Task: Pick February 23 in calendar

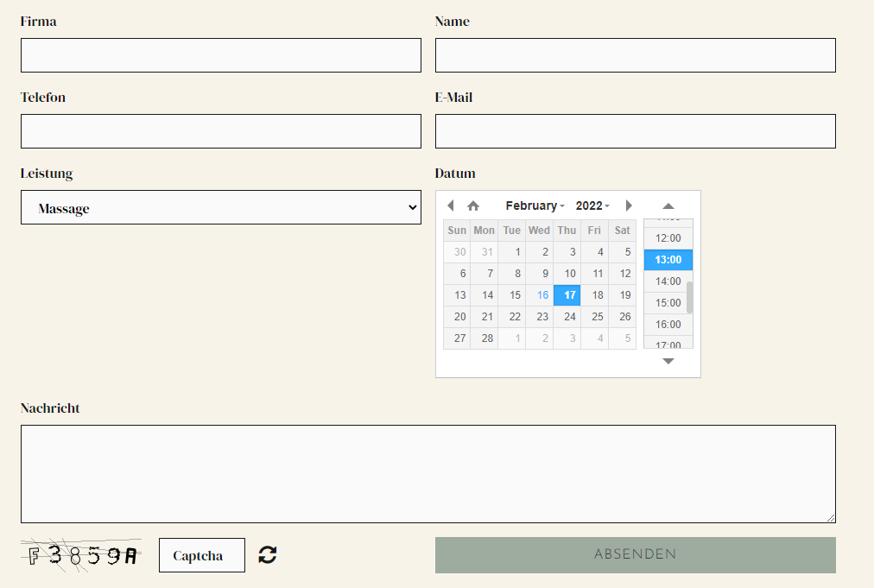Action: pos(540,317)
